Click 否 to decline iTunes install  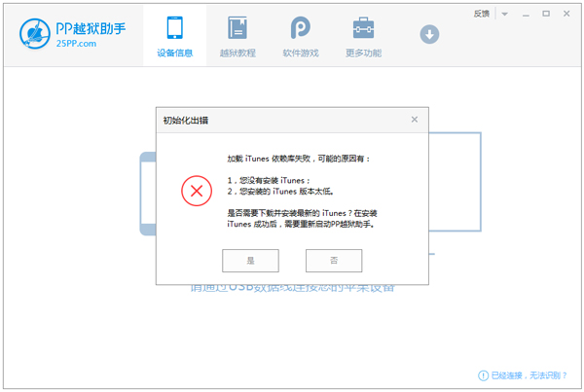coord(334,261)
